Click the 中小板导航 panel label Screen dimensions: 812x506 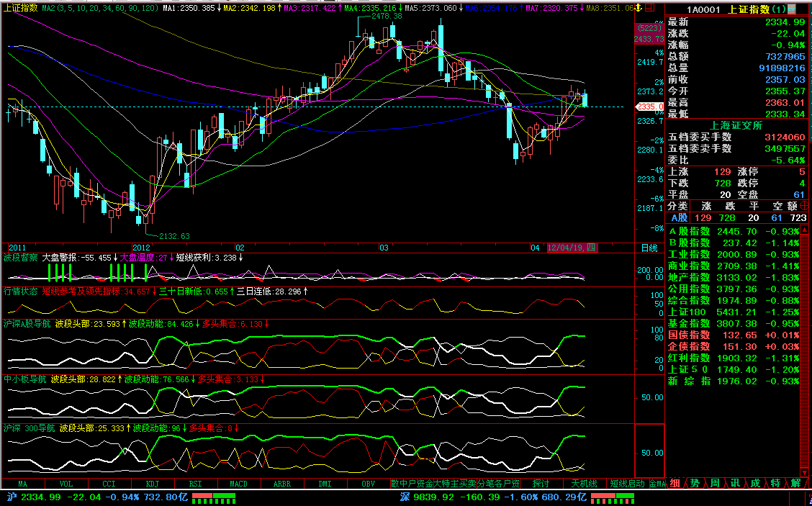tap(25, 379)
